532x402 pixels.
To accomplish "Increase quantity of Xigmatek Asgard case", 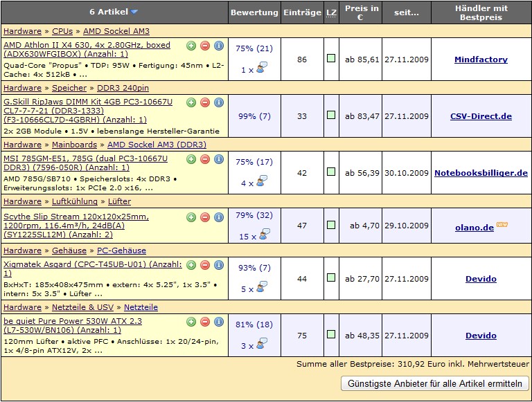I will 191,265.
